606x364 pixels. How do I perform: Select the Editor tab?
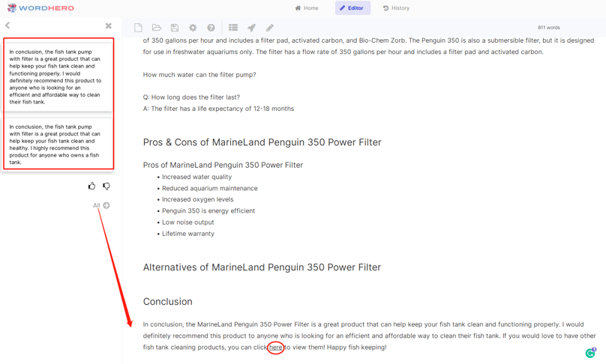[352, 7]
